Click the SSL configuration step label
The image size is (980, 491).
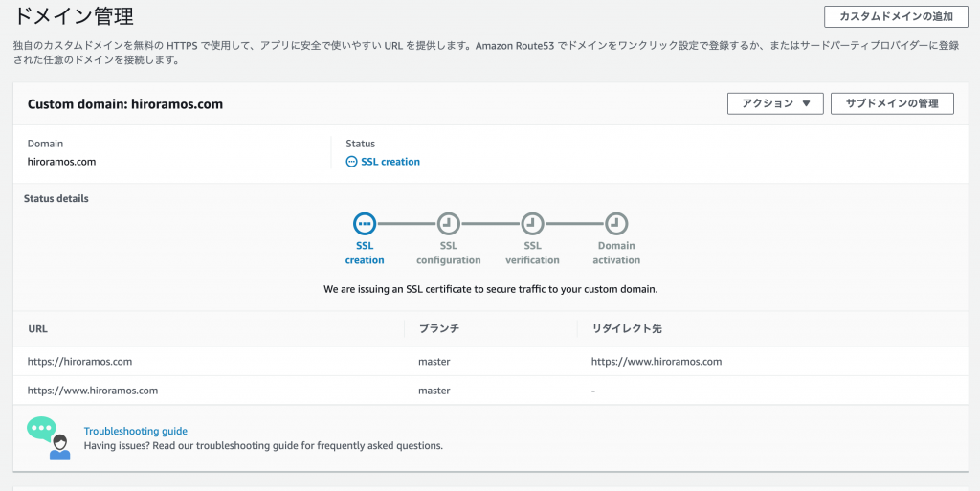click(448, 253)
